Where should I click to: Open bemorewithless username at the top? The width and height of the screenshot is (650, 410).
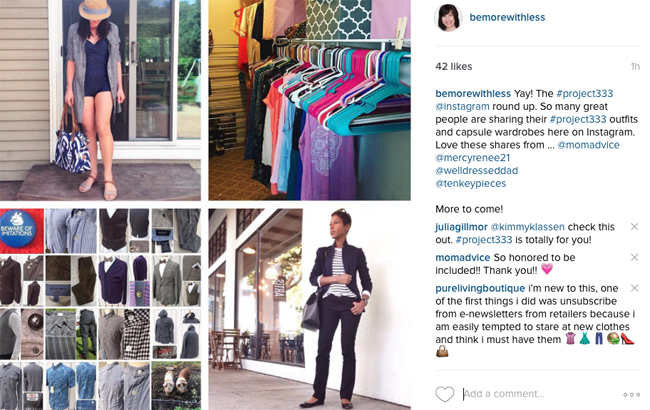point(507,17)
